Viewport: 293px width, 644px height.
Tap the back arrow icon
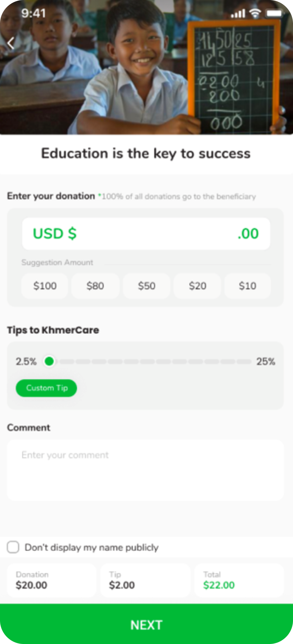pyautogui.click(x=11, y=44)
